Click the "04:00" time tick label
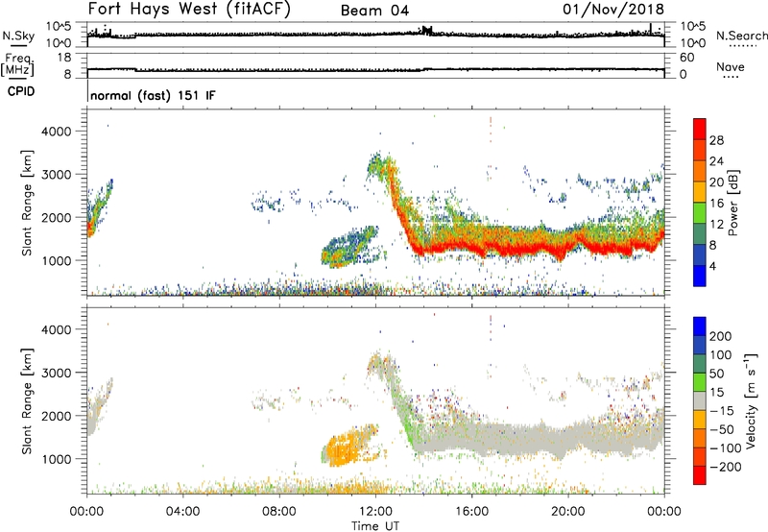768x532 pixels. [182, 512]
